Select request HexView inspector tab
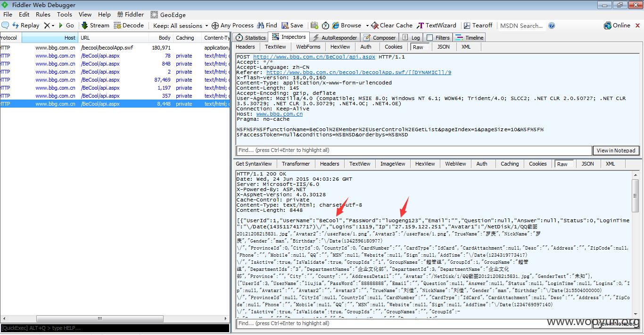The height and width of the screenshot is (335, 644). 340,47
